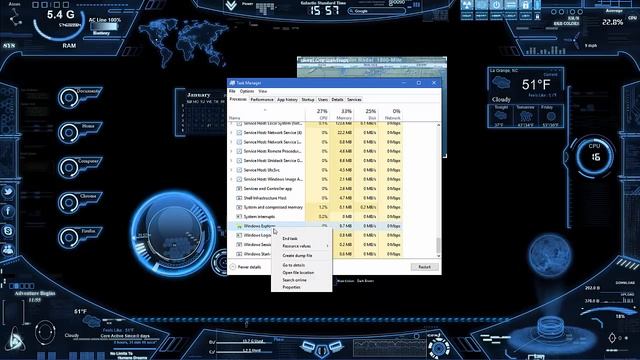The width and height of the screenshot is (640, 360).
Task: Open the Facebook shortcut icon
Action: [x=8, y=211]
